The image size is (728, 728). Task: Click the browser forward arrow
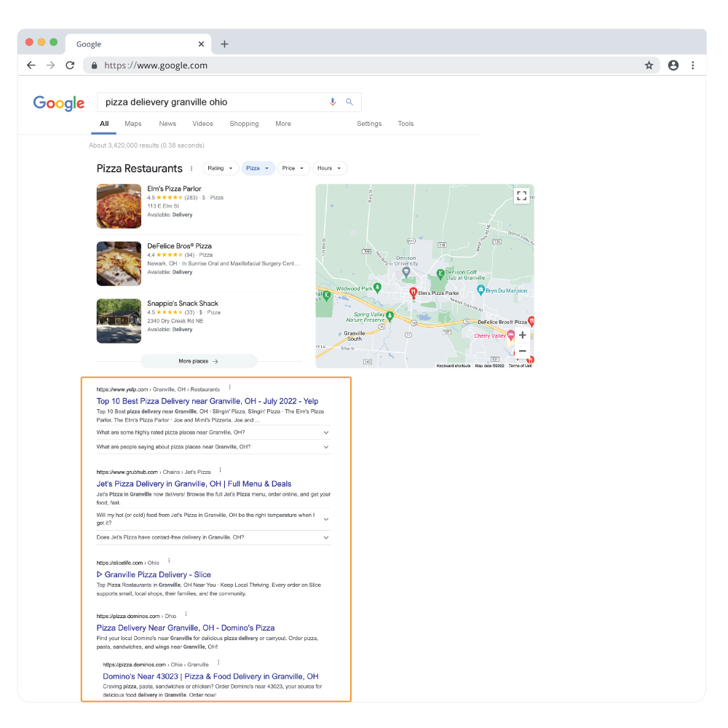click(x=51, y=66)
